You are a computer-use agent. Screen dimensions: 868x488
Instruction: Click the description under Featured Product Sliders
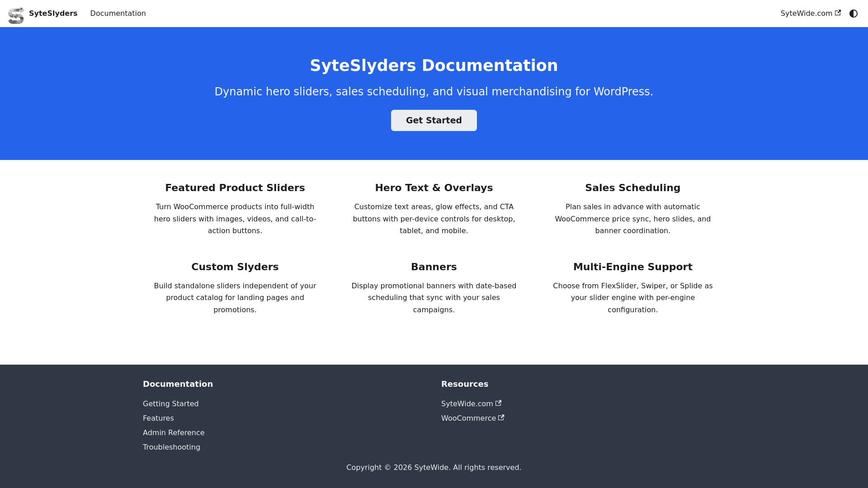point(235,219)
